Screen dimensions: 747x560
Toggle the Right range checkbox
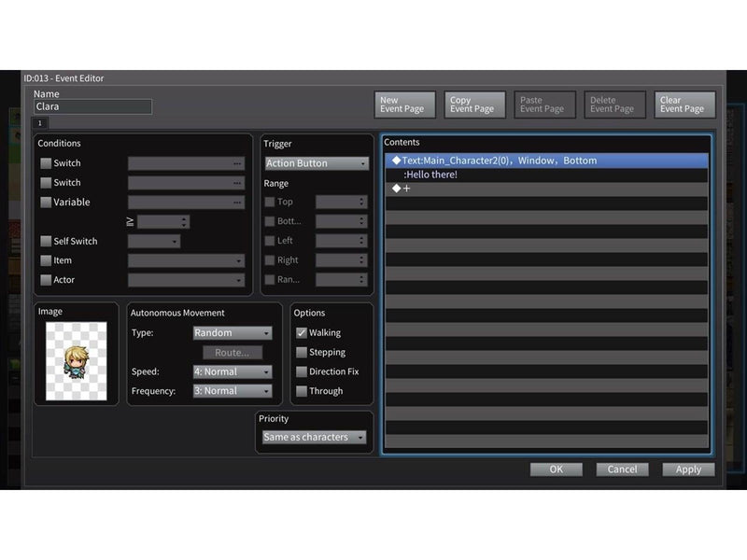click(x=270, y=260)
